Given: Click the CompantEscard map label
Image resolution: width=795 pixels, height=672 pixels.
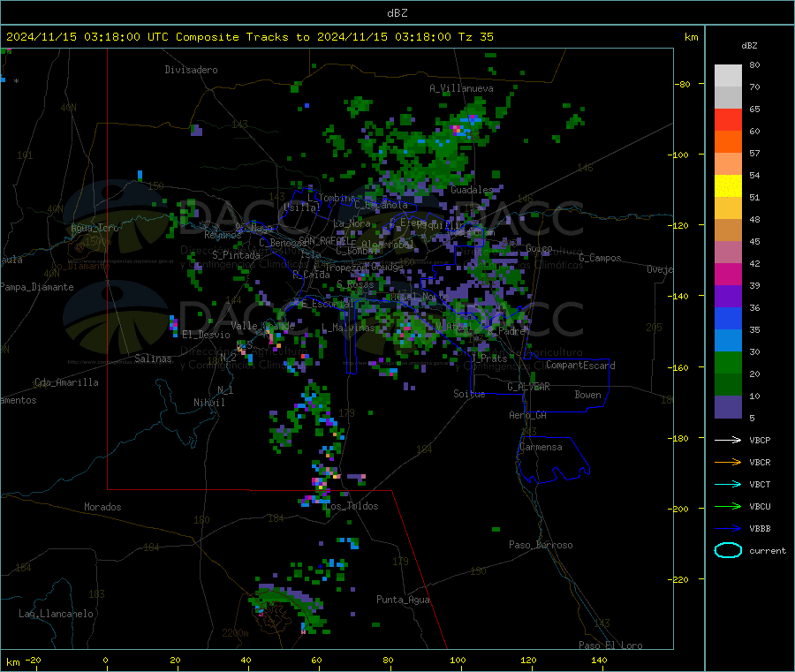Looking at the screenshot, I should tap(580, 366).
